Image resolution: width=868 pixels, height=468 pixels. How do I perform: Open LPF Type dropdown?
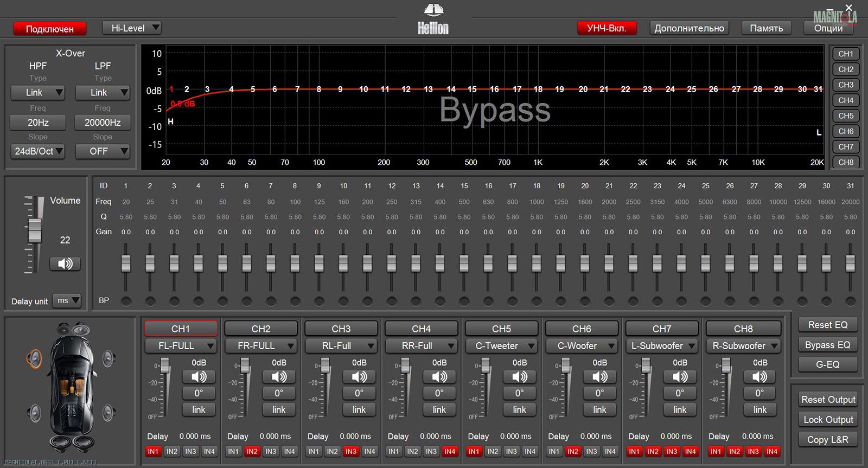103,93
